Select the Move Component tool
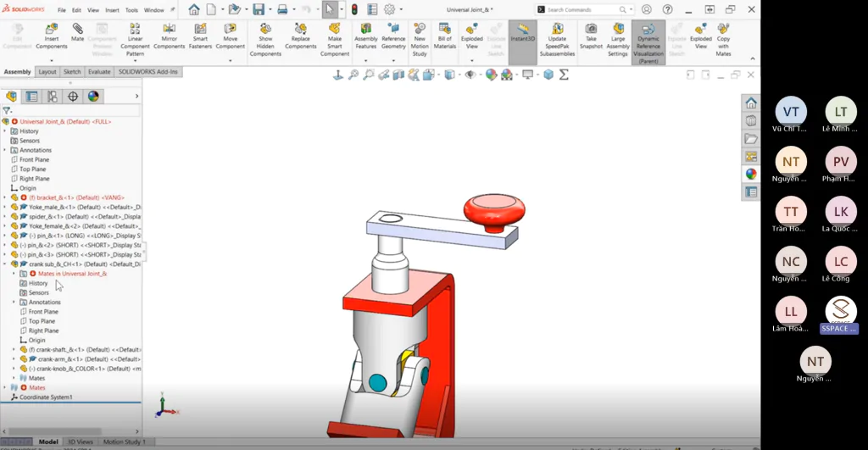Image resolution: width=868 pixels, height=450 pixels. tap(231, 36)
